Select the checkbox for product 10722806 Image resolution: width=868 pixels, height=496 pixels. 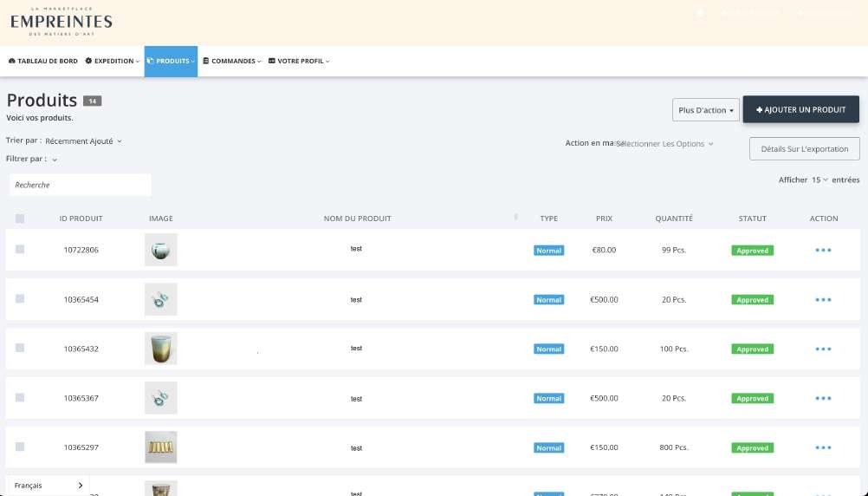click(20, 250)
